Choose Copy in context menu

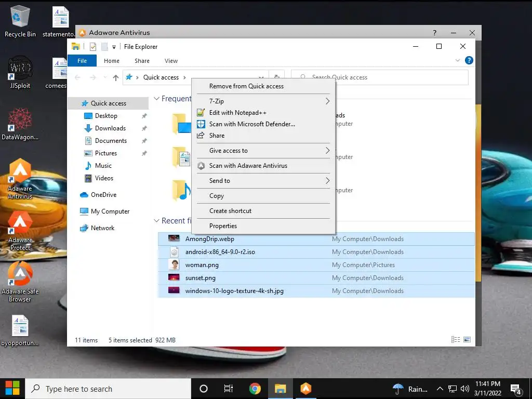pyautogui.click(x=263, y=196)
